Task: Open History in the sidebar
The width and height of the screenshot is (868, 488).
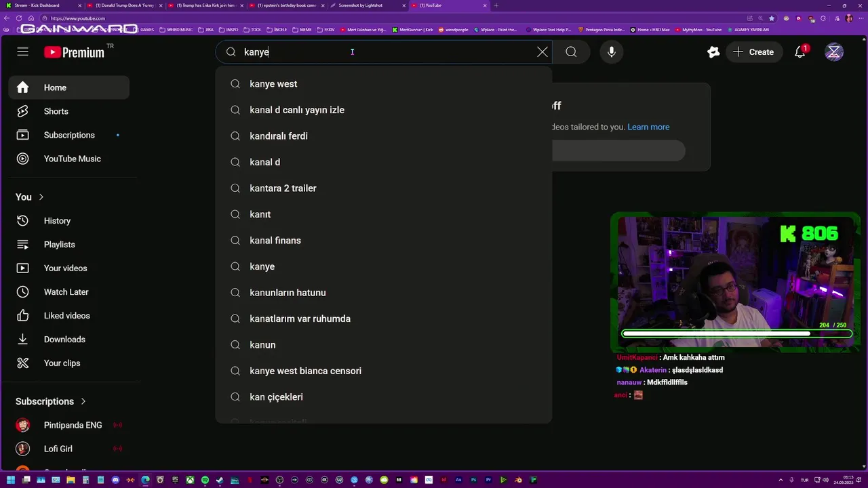Action: coord(68,220)
